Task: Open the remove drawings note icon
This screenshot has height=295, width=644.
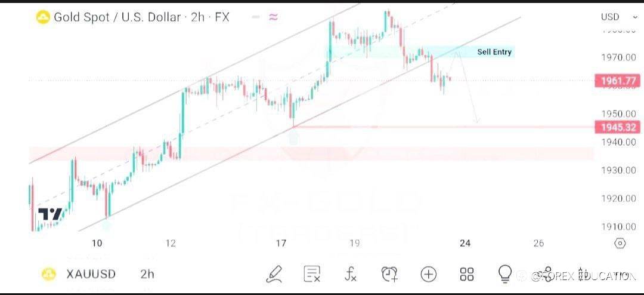Action: 312,274
